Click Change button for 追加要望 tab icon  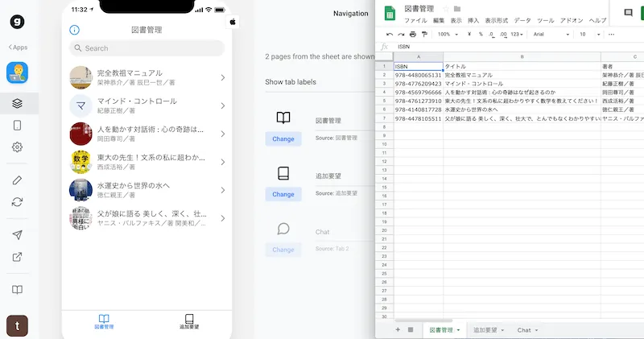(x=283, y=194)
